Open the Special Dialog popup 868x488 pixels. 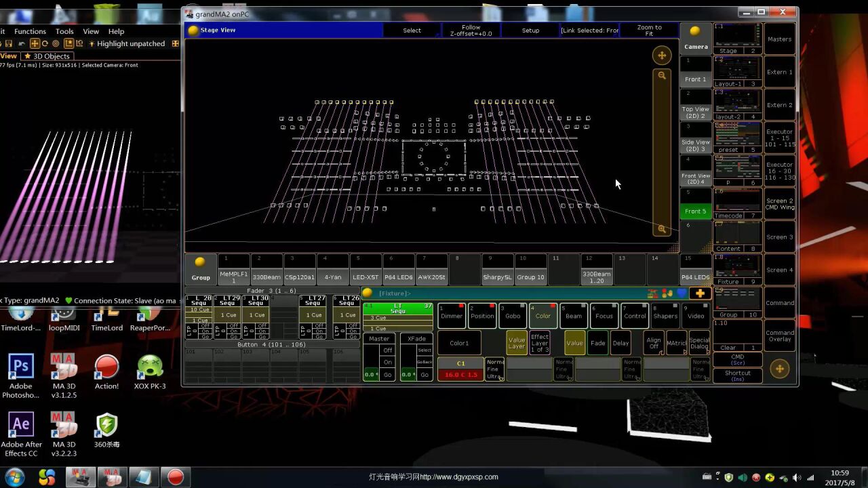pyautogui.click(x=699, y=343)
